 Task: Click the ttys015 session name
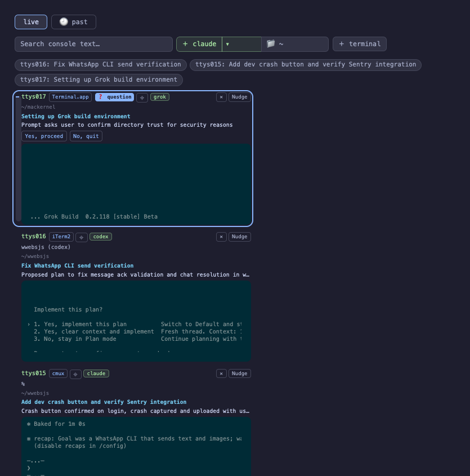pos(34,373)
